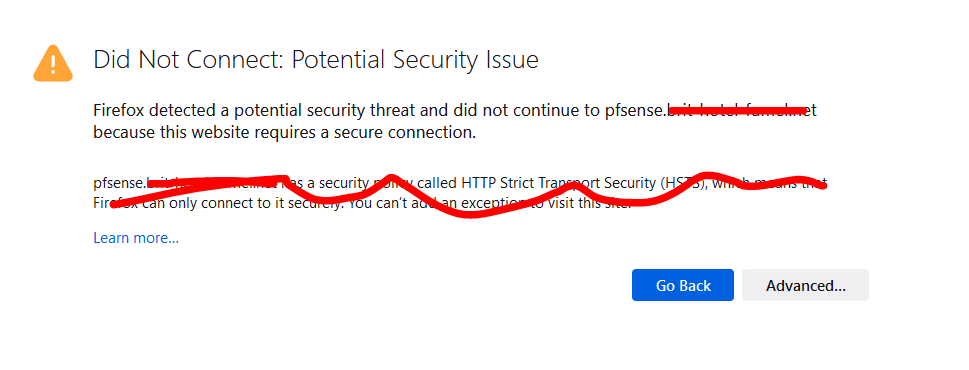Click the (HSTS) abbreviation in the paragraph
This screenshot has height=370, width=969.
click(x=683, y=183)
